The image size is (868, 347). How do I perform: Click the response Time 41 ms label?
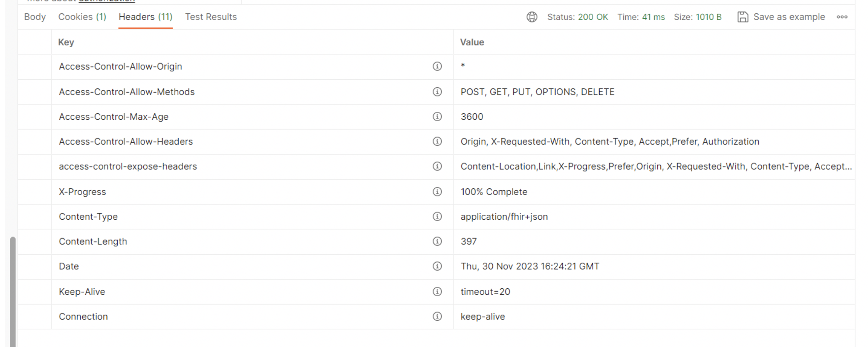[641, 17]
